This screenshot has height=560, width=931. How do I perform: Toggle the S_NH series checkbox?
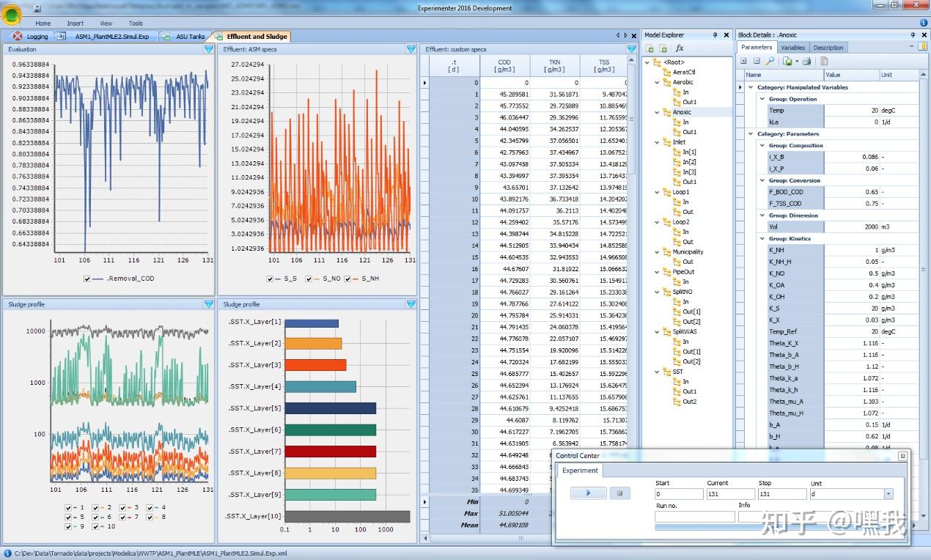click(x=347, y=279)
